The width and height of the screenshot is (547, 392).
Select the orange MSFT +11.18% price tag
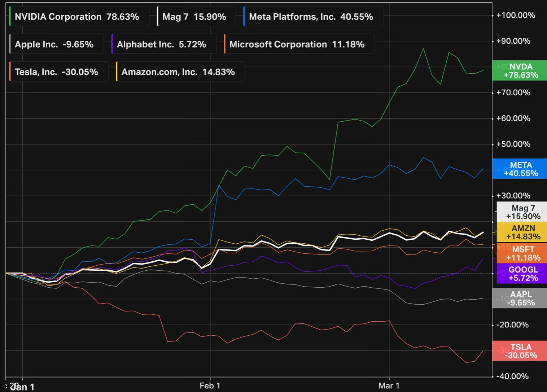[x=522, y=253]
